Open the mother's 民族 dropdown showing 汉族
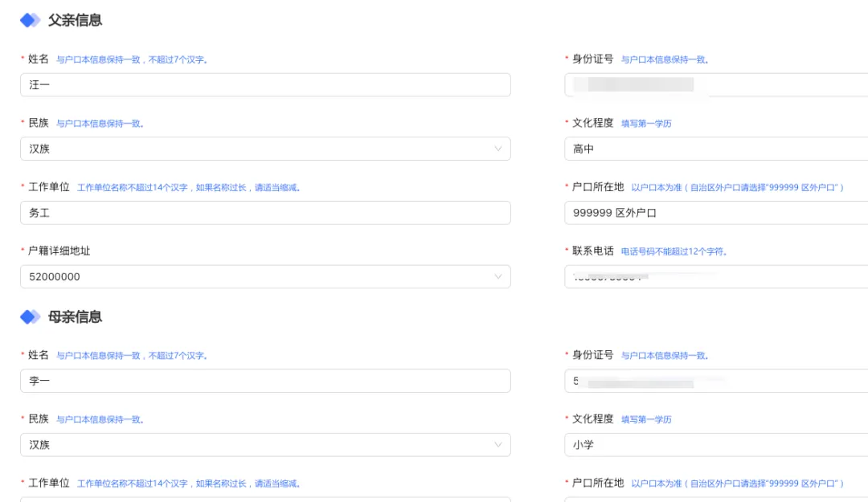The image size is (868, 502). pos(265,445)
